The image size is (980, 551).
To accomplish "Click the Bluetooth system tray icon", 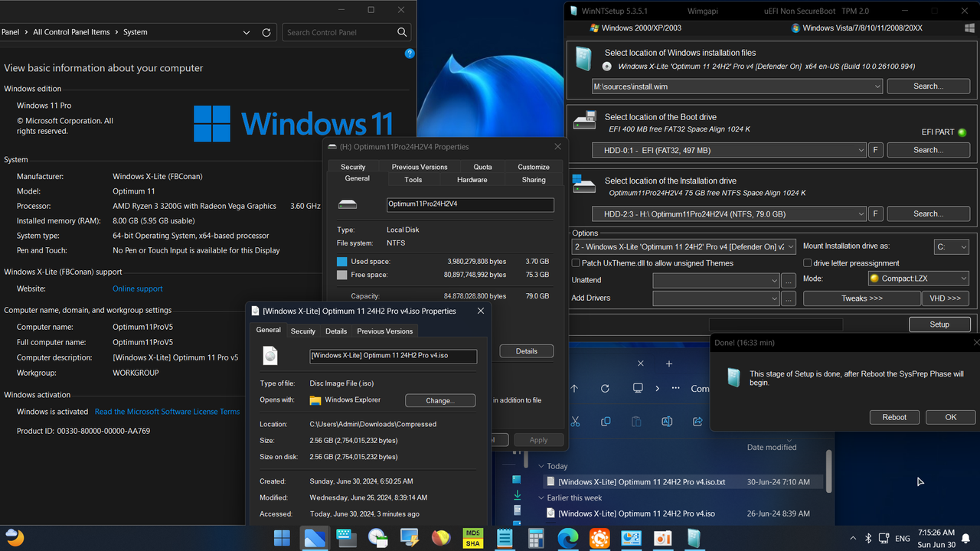I will 868,538.
